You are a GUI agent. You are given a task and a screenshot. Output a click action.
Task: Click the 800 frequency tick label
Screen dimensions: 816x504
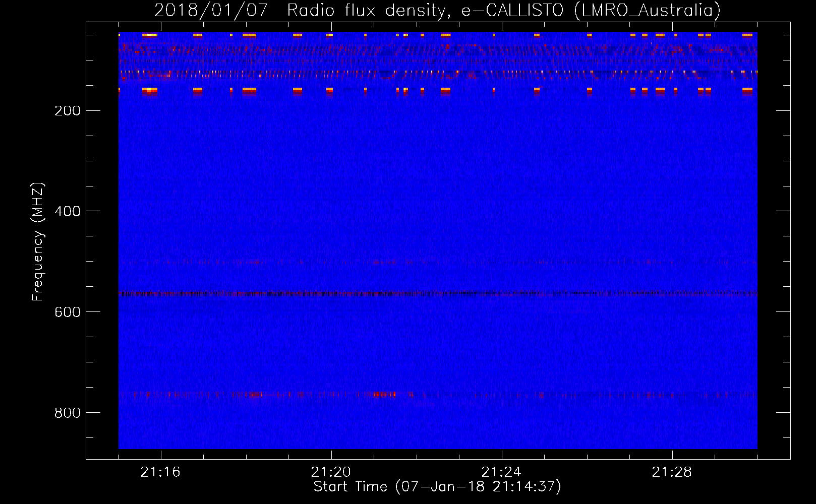(x=68, y=413)
